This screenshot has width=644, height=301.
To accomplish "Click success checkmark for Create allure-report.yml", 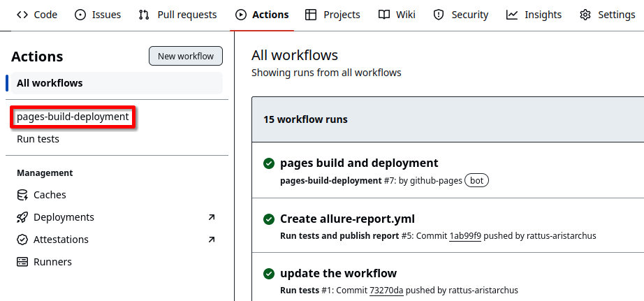I will 269,219.
